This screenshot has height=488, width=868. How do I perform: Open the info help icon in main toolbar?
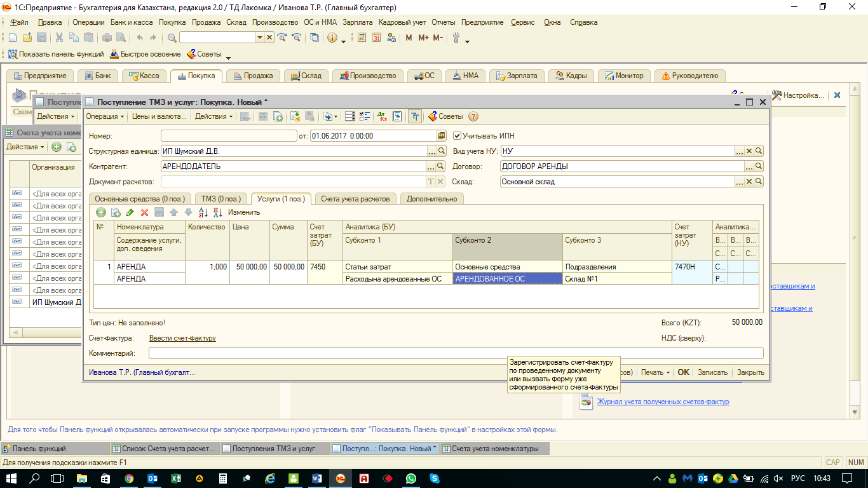tap(332, 37)
